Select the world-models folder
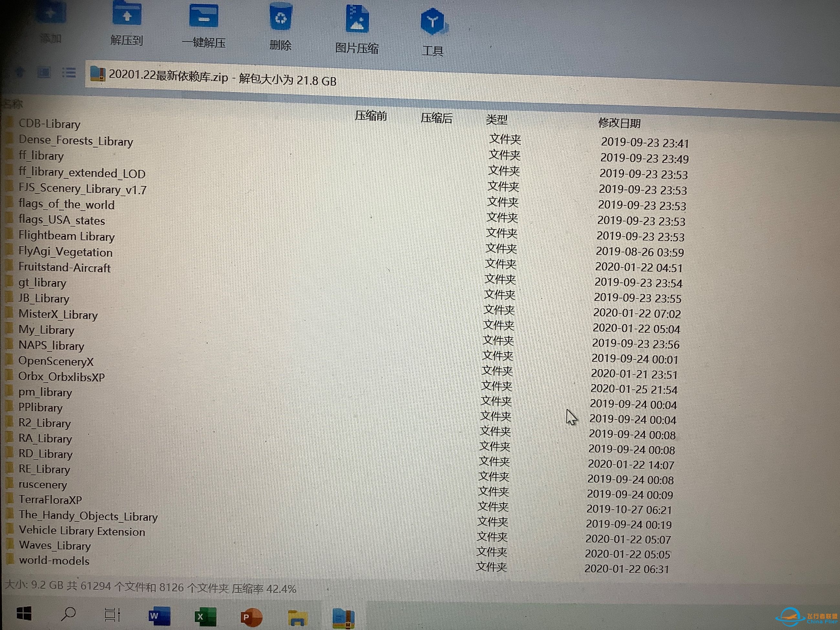Screen dimensions: 840x630 click(54, 561)
